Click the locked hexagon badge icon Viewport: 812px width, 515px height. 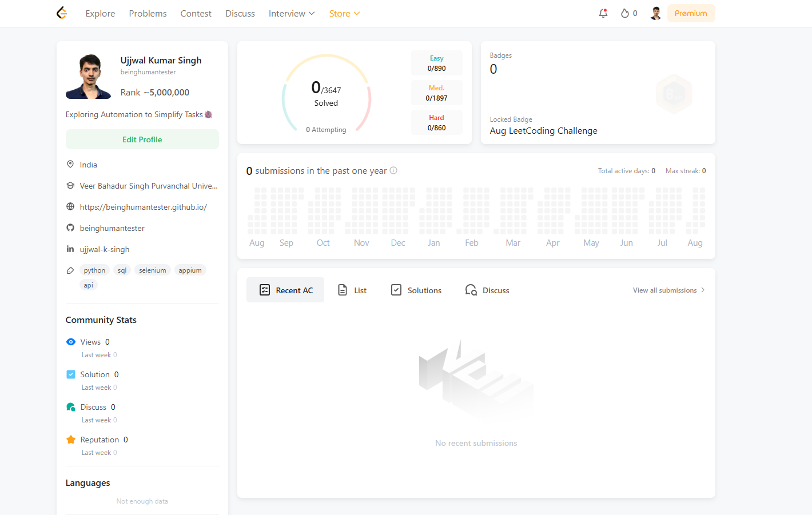(x=674, y=94)
